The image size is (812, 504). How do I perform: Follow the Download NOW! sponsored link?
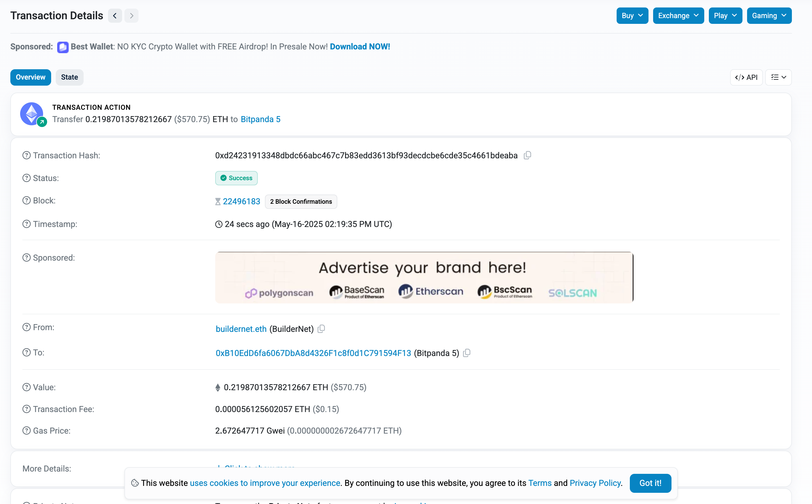tap(360, 47)
